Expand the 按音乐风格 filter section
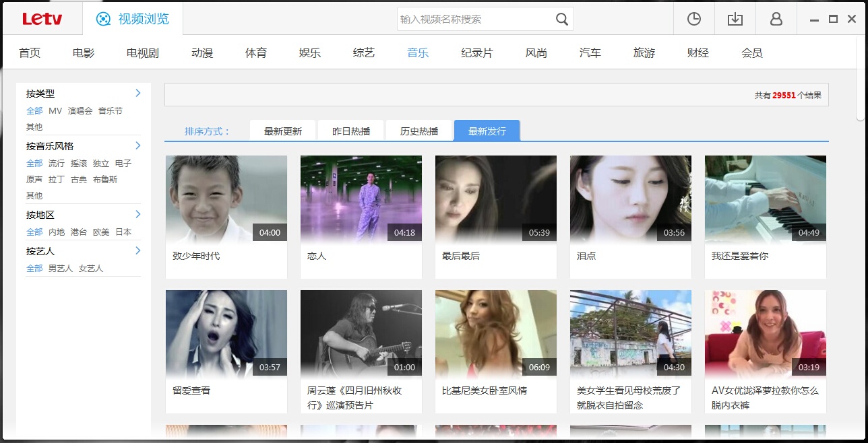The width and height of the screenshot is (868, 443). [138, 145]
